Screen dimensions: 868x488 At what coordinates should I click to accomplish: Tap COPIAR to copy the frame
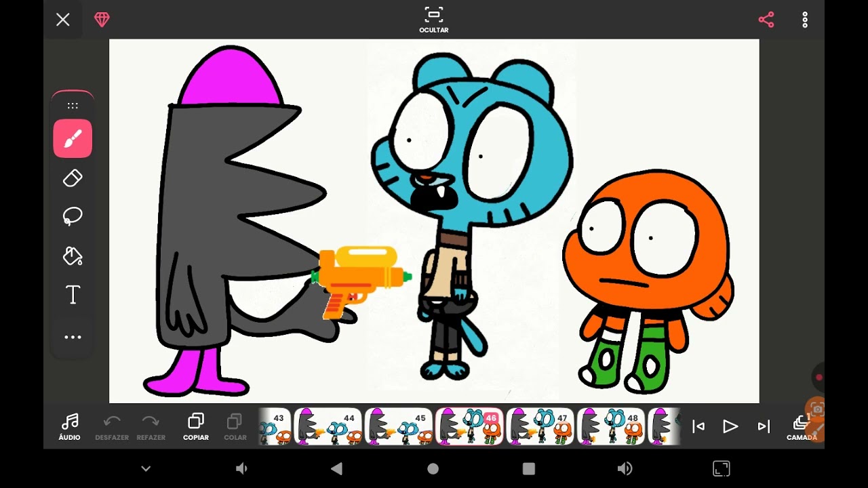[x=196, y=427]
